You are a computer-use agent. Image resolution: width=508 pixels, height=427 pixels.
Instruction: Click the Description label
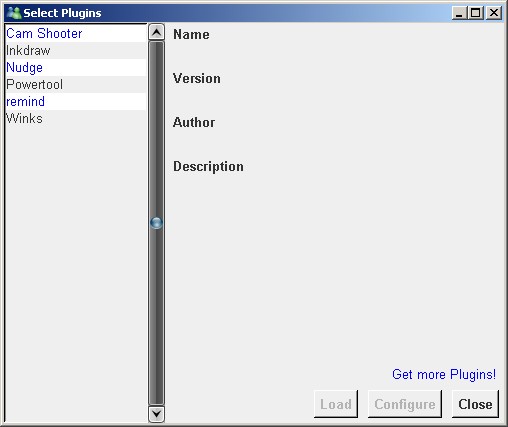[x=208, y=166]
